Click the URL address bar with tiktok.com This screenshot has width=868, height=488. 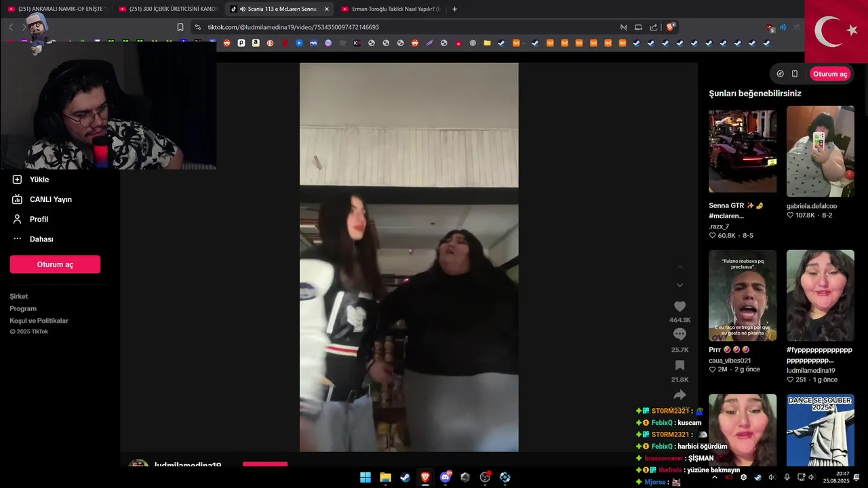click(x=407, y=27)
